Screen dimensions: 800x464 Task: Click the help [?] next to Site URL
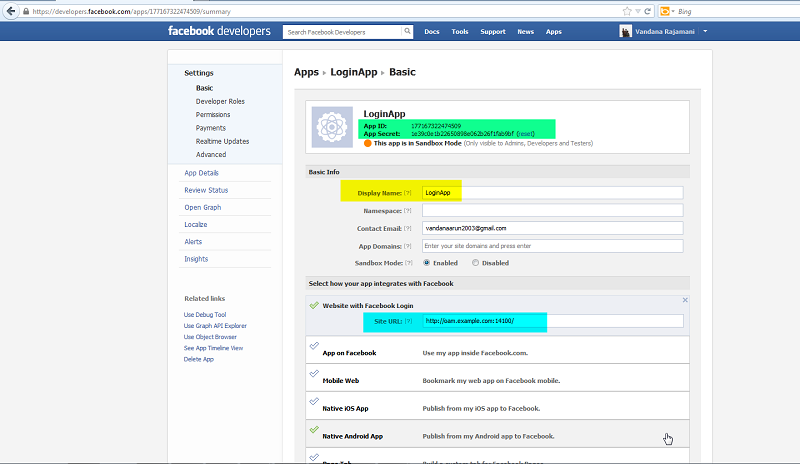pyautogui.click(x=408, y=321)
